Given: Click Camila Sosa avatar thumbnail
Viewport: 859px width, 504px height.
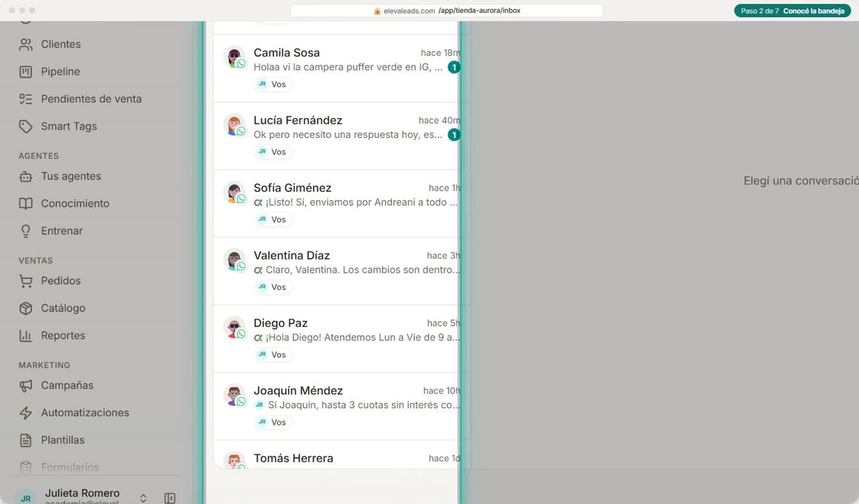Looking at the screenshot, I should [234, 57].
